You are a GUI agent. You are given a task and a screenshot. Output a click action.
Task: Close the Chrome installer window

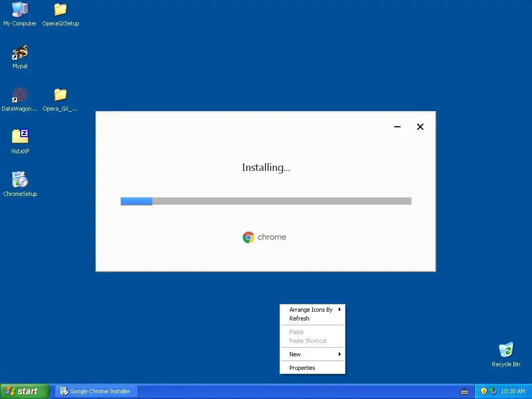420,127
